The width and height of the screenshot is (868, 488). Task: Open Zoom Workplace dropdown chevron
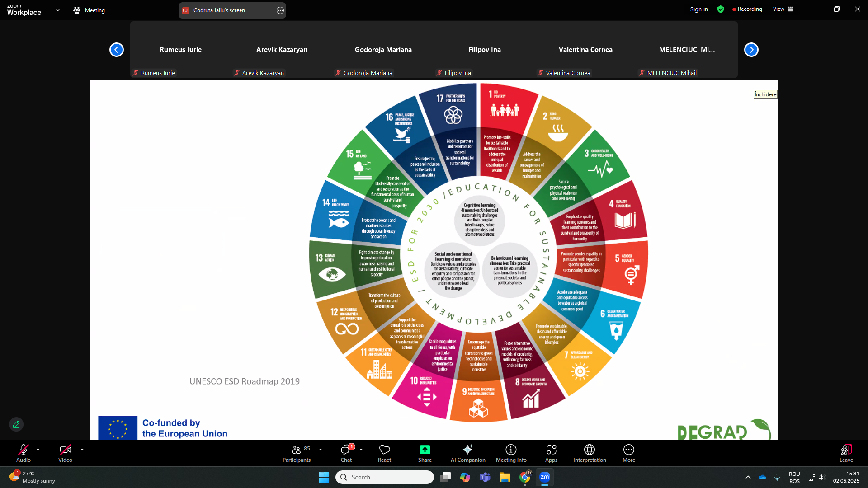pyautogui.click(x=58, y=10)
